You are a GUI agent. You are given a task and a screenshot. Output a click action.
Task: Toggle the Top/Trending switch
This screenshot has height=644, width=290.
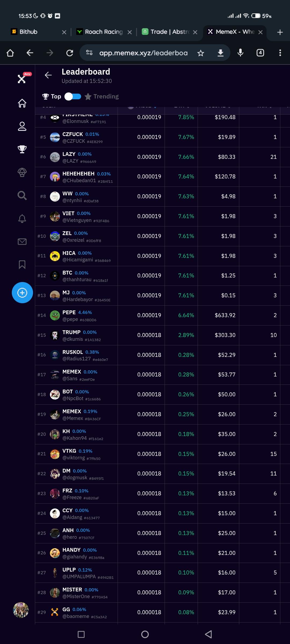(x=73, y=96)
